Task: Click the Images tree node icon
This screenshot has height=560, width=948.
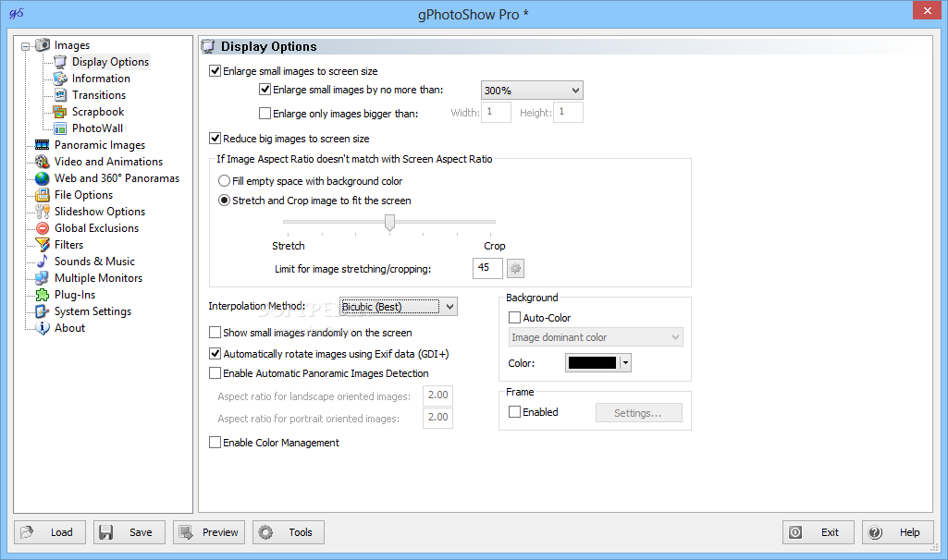Action: 43,44
